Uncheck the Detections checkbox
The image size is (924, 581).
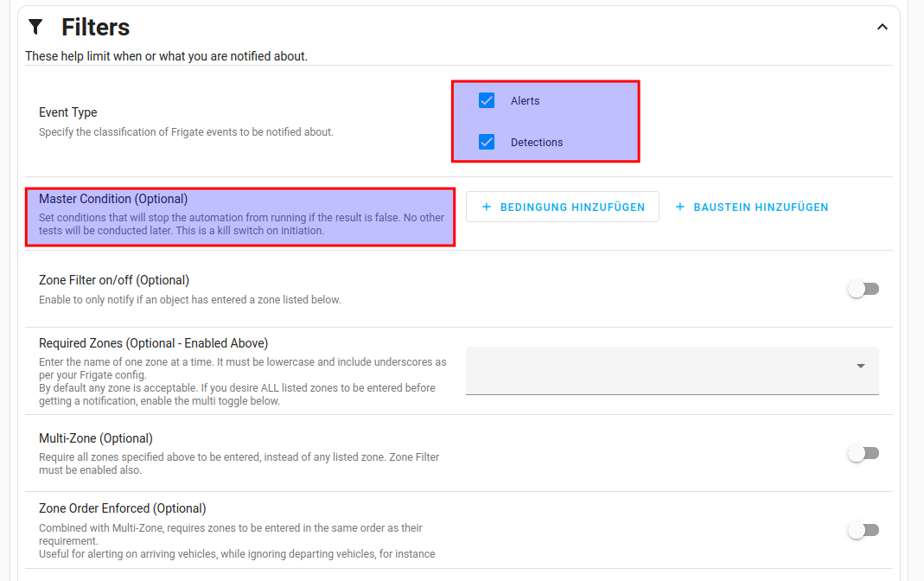pos(487,142)
